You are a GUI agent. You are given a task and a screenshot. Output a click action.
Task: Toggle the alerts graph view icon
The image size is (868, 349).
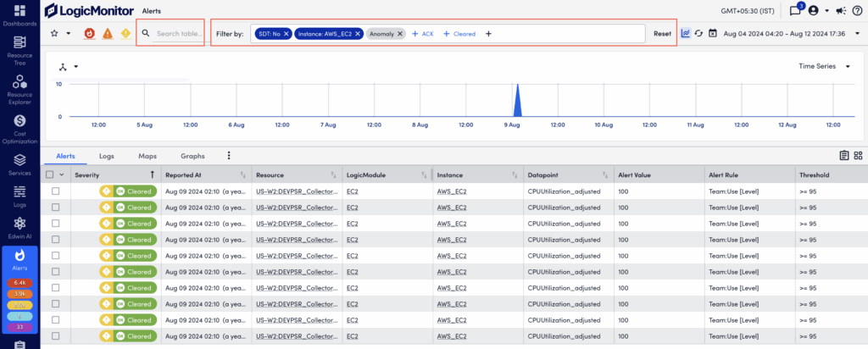685,33
